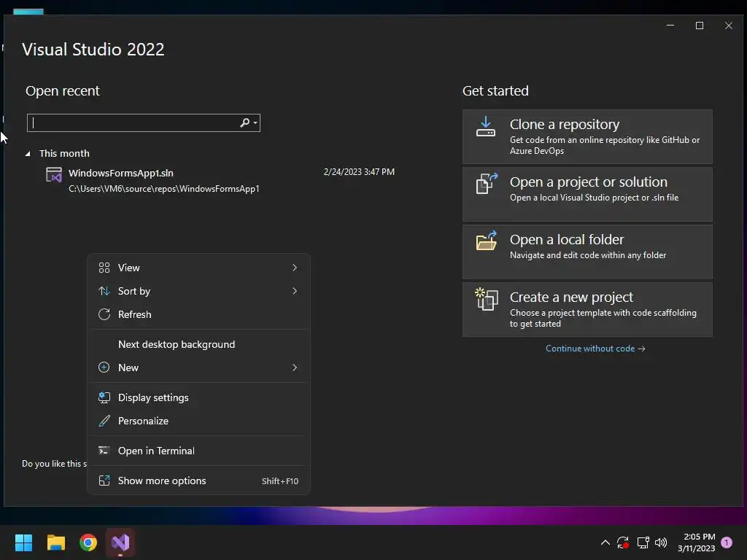The height and width of the screenshot is (560, 747).
Task: Click the 2/24/2023 3:47 PM timestamp
Action: 359,172
